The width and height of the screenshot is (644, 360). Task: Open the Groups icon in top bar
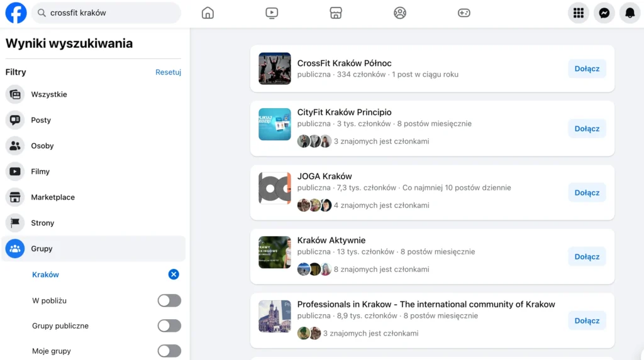(399, 13)
